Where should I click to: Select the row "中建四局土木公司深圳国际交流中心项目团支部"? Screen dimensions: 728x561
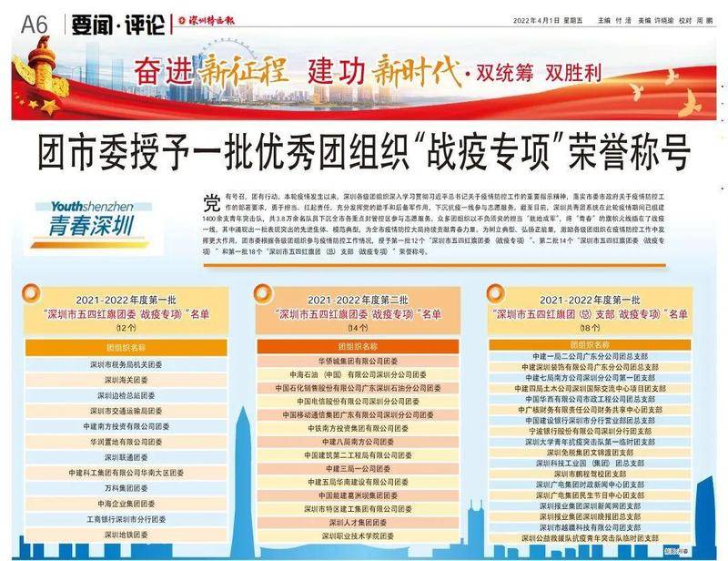pyautogui.click(x=590, y=389)
